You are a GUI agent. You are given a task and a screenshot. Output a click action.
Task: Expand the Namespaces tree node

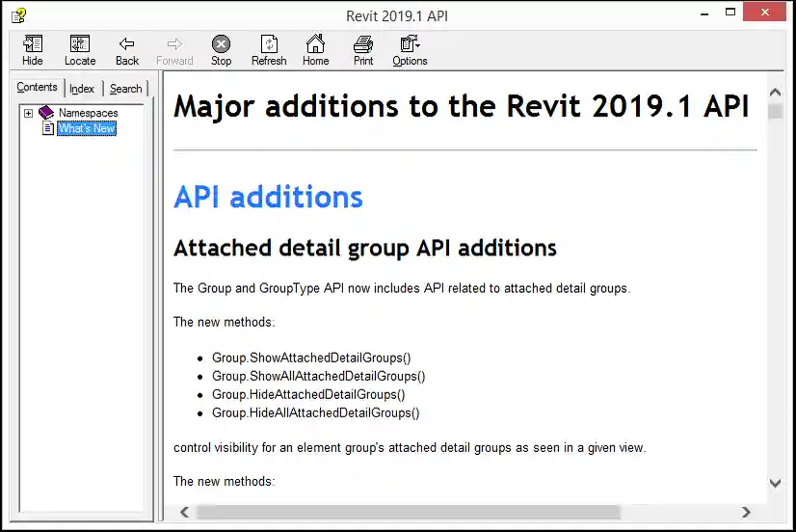29,114
